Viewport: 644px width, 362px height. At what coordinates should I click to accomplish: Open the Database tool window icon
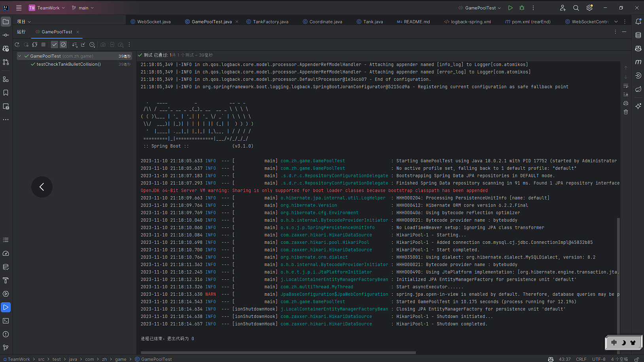[x=638, y=35]
